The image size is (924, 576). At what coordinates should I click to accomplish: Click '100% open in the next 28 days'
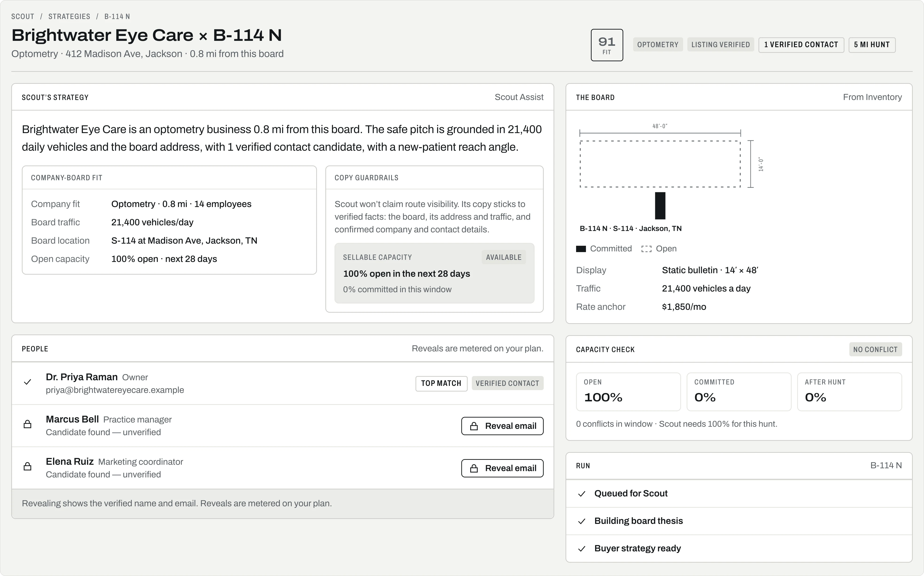407,274
